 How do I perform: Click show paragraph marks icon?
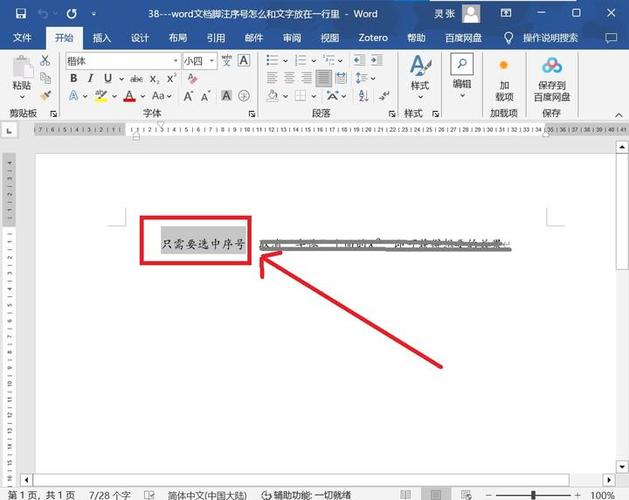point(384,96)
